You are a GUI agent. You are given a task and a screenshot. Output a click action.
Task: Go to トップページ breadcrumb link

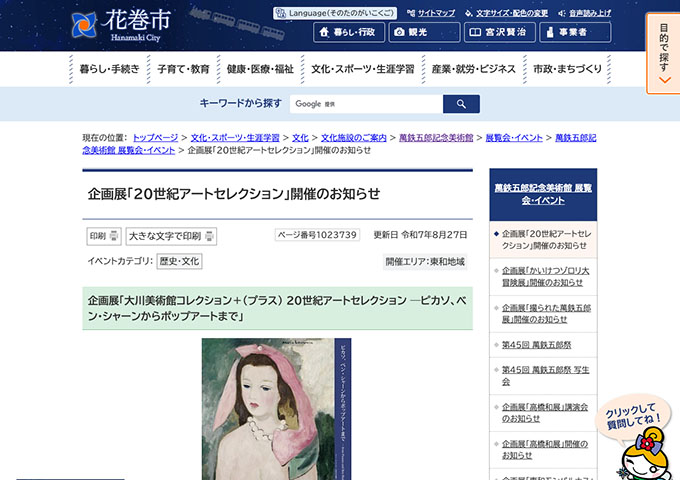pyautogui.click(x=155, y=137)
